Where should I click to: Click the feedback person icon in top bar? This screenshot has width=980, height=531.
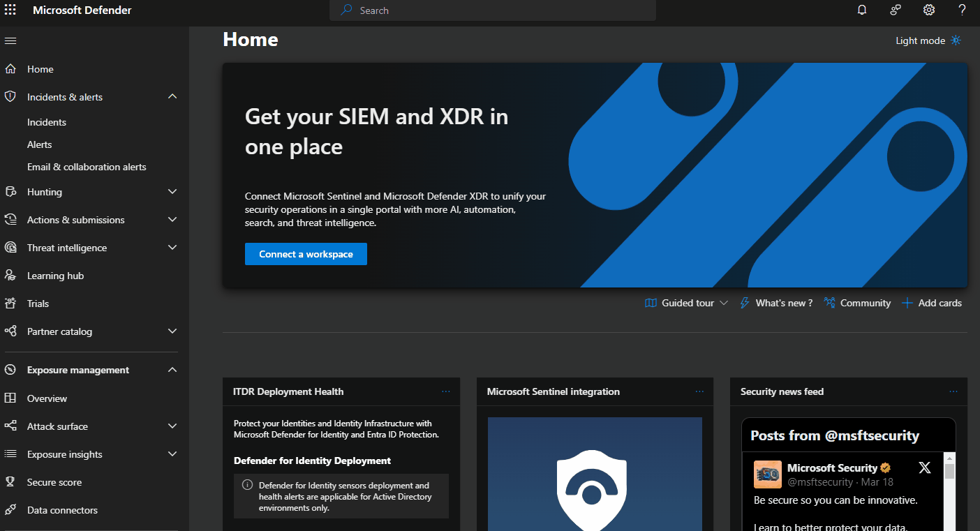(895, 10)
